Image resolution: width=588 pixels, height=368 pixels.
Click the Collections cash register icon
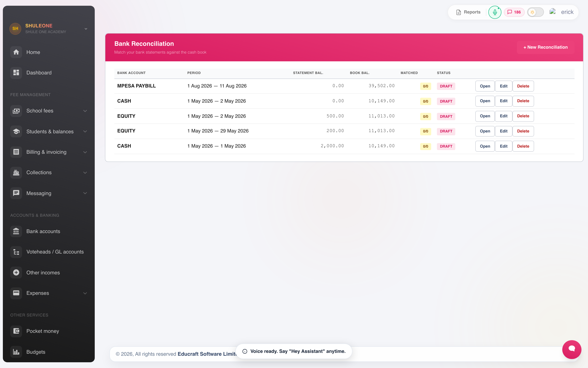point(16,173)
